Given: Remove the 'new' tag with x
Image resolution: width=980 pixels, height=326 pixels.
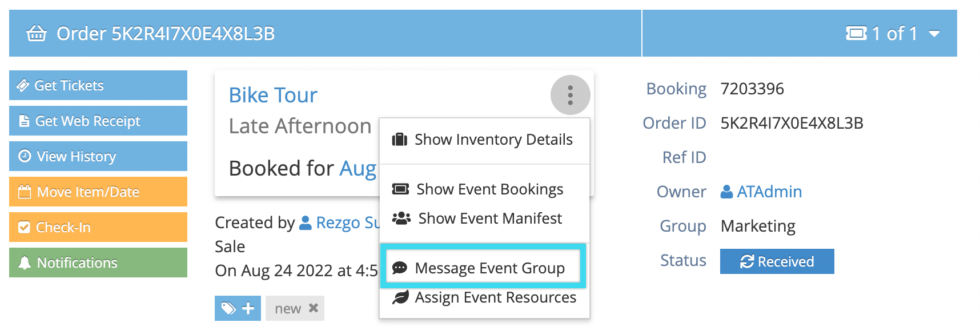Looking at the screenshot, I should click(314, 308).
